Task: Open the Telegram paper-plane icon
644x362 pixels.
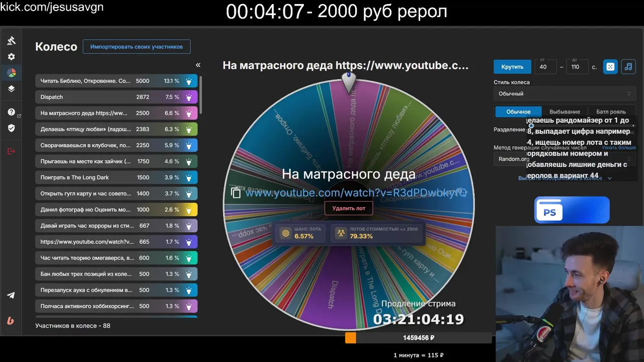Action: (x=11, y=295)
